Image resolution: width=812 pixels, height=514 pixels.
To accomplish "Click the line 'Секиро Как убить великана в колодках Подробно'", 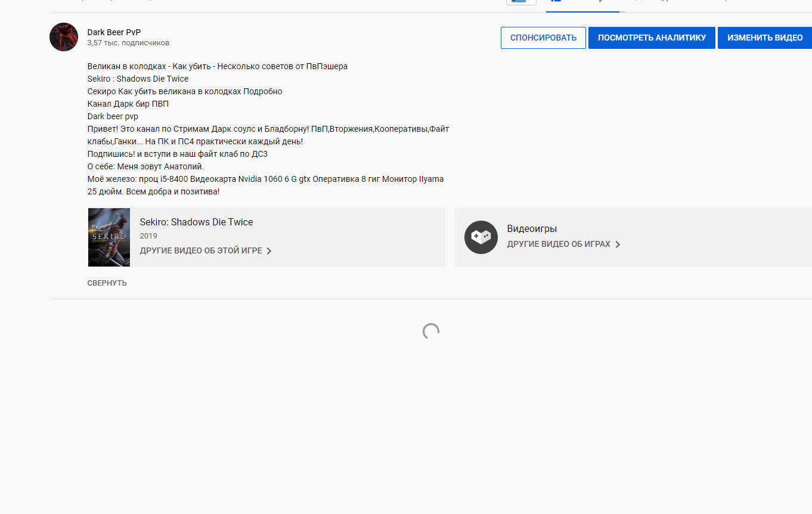I will pos(185,91).
